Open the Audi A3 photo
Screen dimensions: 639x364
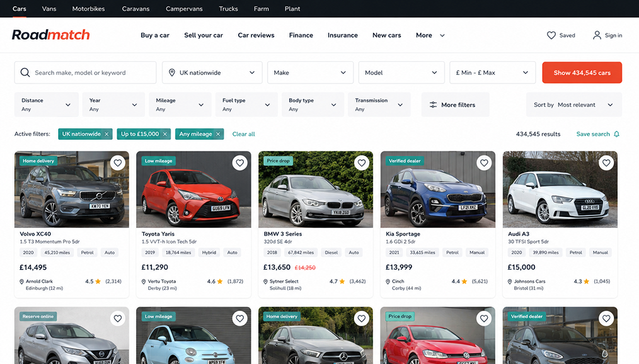click(x=560, y=190)
